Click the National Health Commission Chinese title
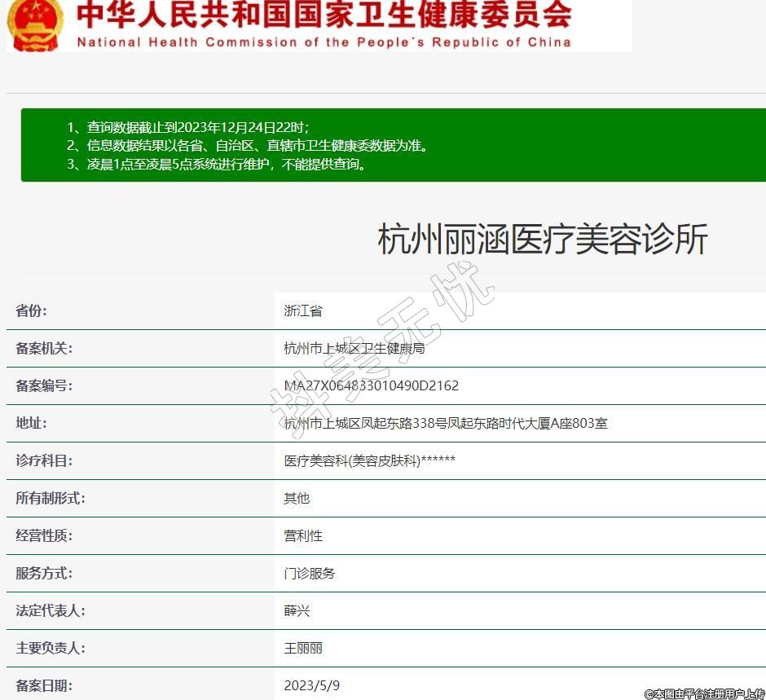 (324, 15)
